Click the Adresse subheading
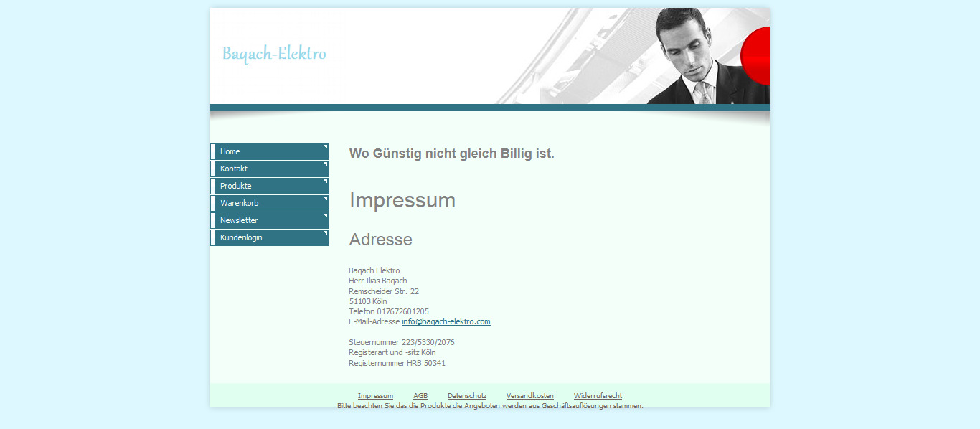Screen dimensions: 980x429 point(381,240)
